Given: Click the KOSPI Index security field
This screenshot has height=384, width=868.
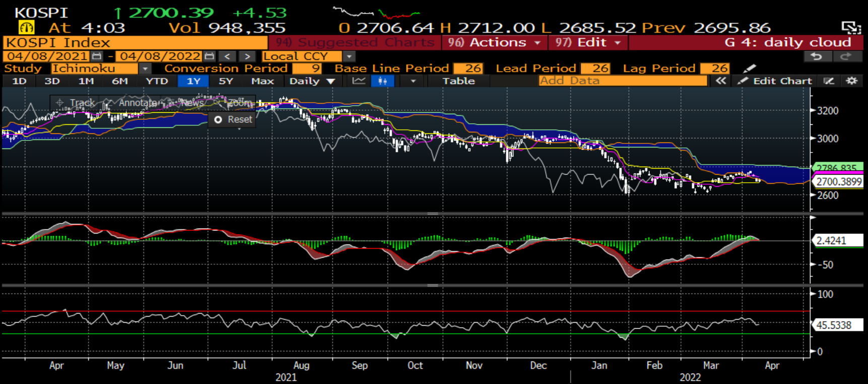Looking at the screenshot, I should click(x=135, y=43).
